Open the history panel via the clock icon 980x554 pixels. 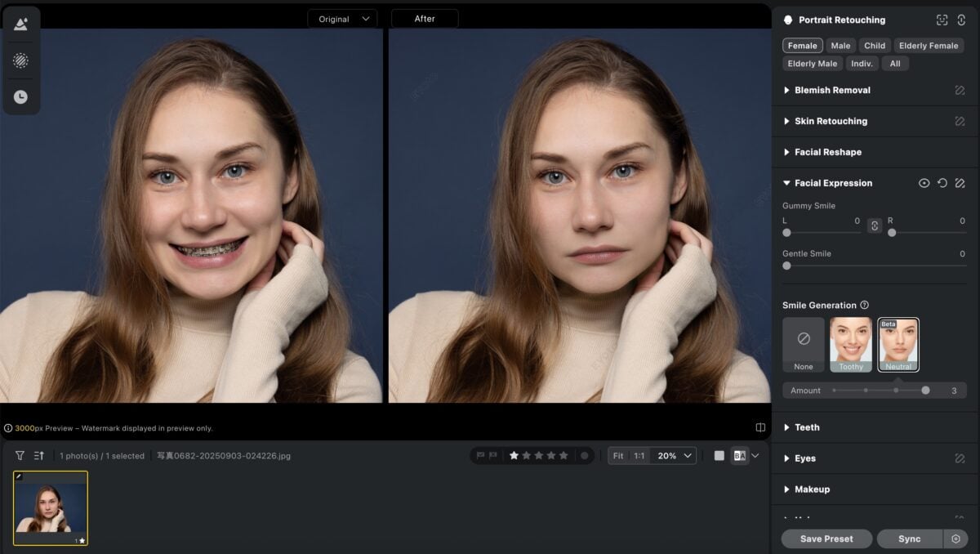pos(21,96)
